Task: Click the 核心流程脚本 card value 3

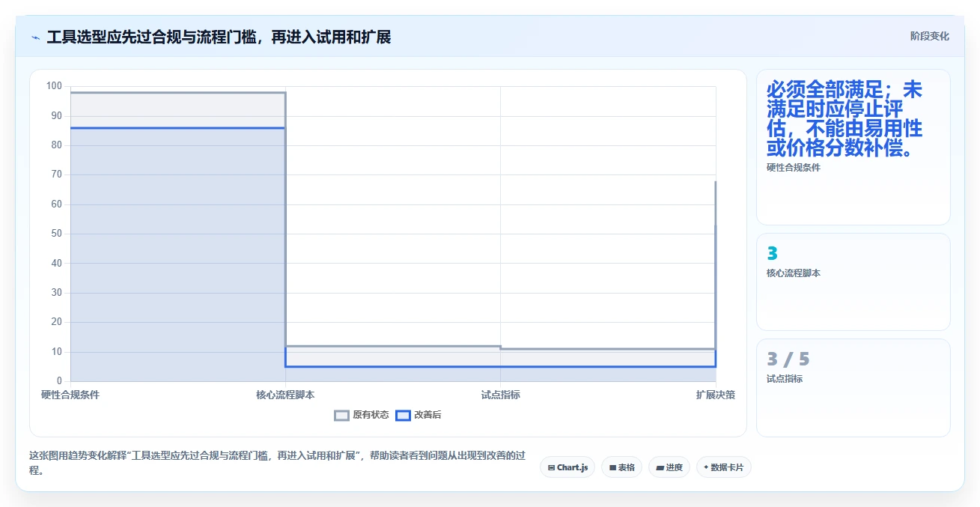Action: tap(773, 253)
